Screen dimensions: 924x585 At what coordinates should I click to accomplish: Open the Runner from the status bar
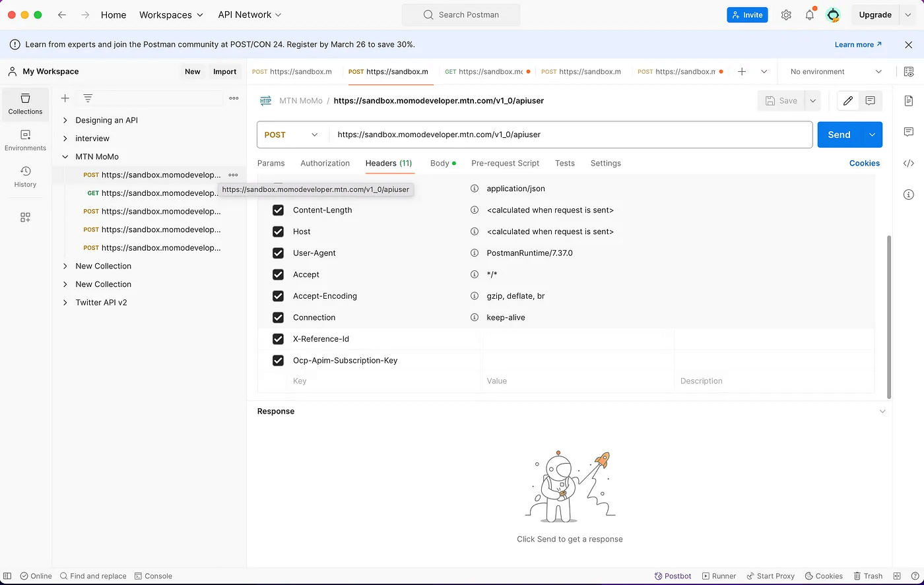tap(719, 576)
